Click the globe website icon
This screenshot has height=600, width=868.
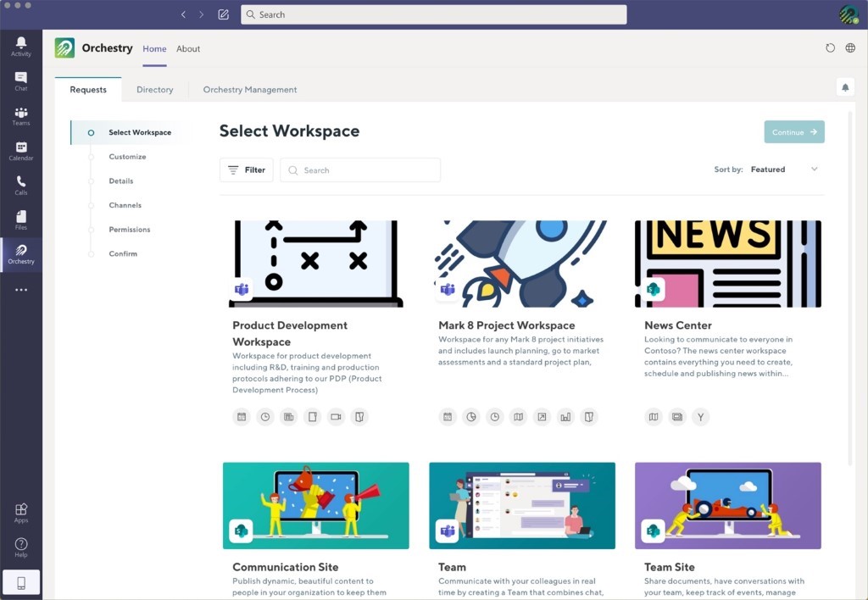(850, 48)
